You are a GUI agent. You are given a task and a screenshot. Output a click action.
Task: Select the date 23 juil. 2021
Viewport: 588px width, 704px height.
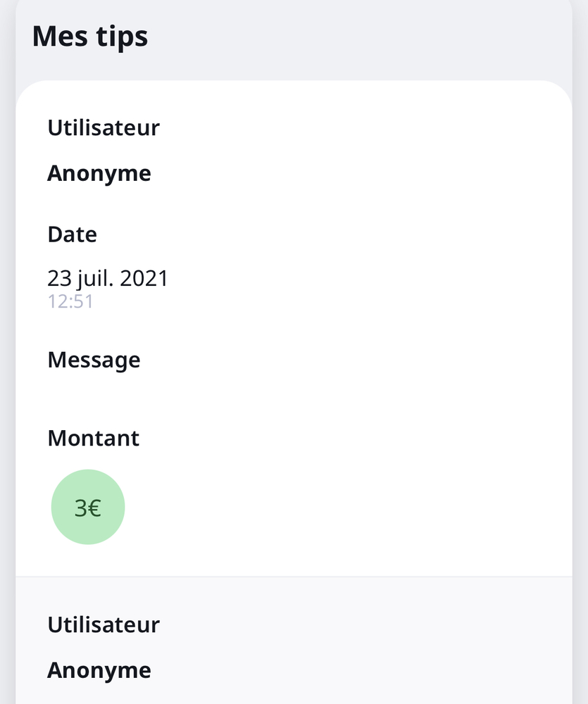(x=108, y=278)
